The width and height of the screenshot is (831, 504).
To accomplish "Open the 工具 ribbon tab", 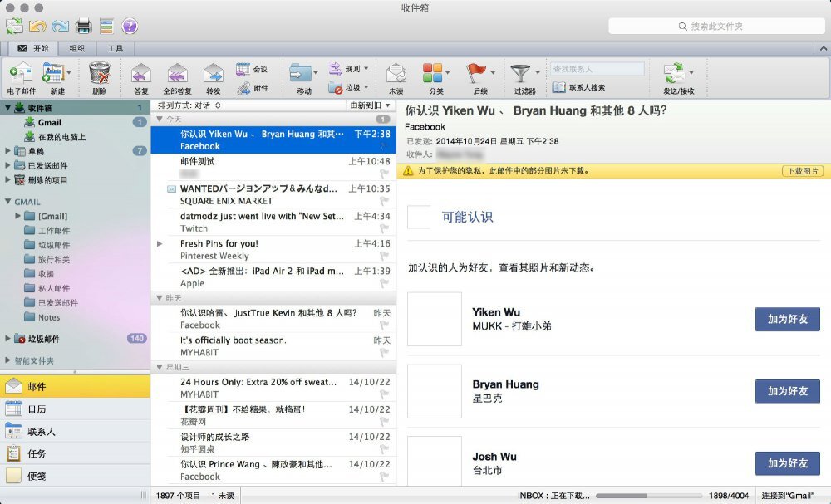I will [116, 47].
